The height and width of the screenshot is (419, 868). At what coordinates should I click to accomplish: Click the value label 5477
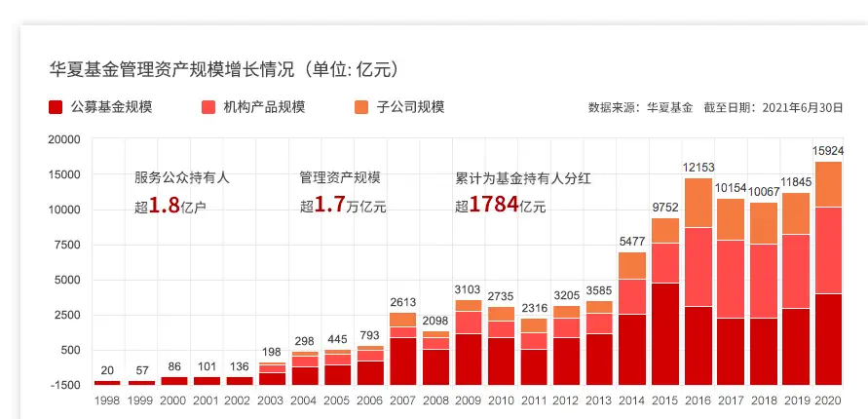pos(632,242)
